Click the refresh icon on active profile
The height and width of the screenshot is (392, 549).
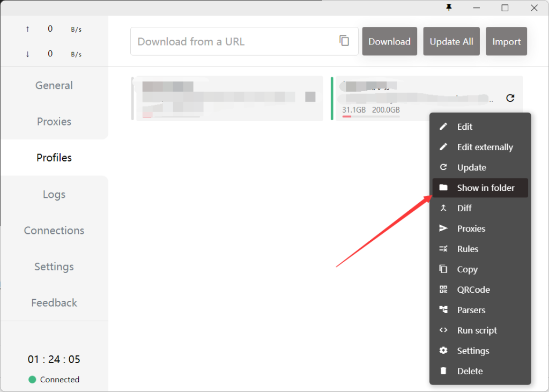coord(510,98)
